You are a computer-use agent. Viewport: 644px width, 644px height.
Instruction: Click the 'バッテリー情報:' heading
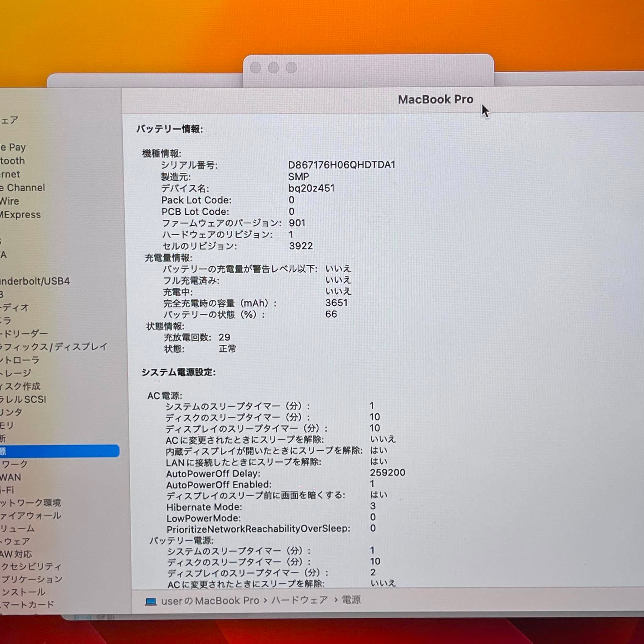pos(170,129)
